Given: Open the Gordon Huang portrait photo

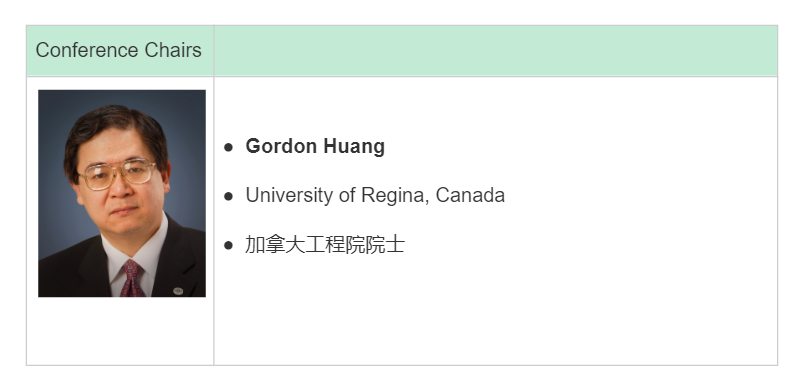Looking at the screenshot, I should [122, 193].
